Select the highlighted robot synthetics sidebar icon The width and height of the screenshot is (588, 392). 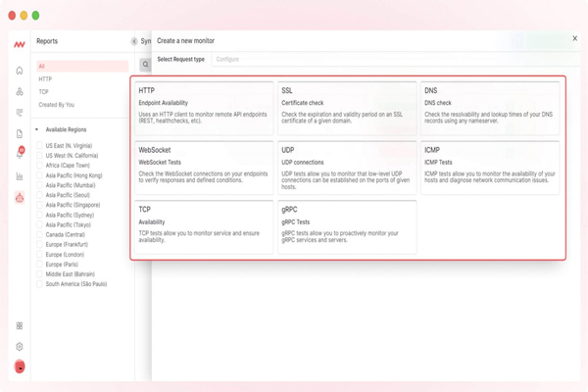[20, 198]
